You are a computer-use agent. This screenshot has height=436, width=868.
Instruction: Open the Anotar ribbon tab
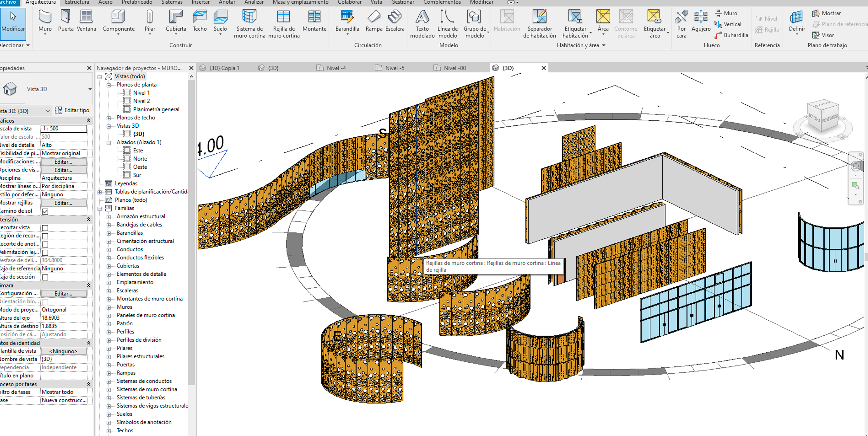227,2
